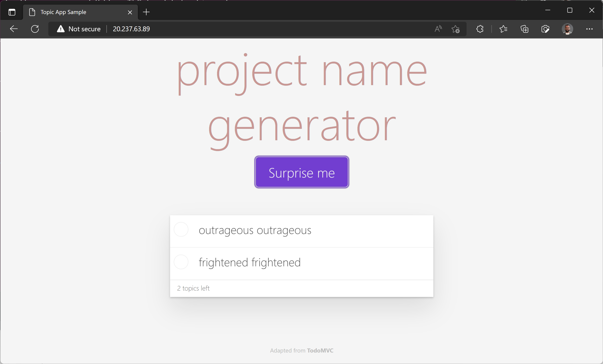The image size is (603, 364).
Task: Open a new tab with plus
Action: 146,12
